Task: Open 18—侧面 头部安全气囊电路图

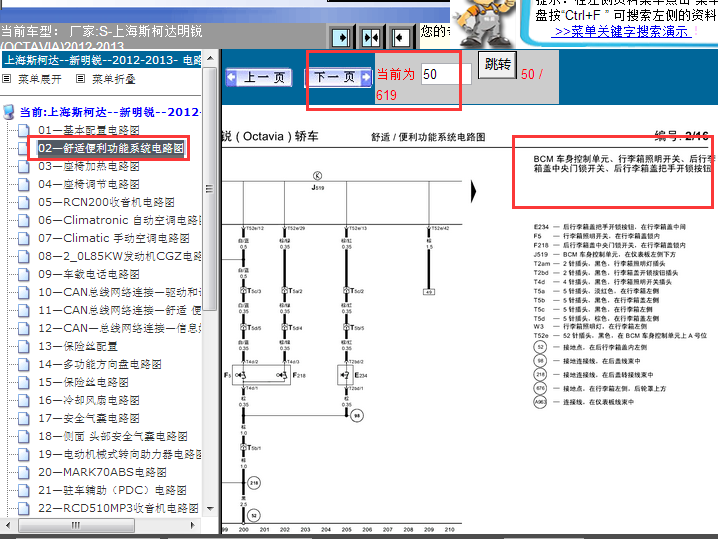Action: pyautogui.click(x=113, y=436)
